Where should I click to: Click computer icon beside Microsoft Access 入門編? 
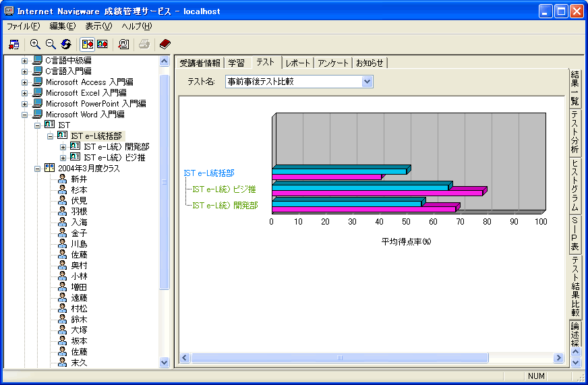click(x=37, y=82)
